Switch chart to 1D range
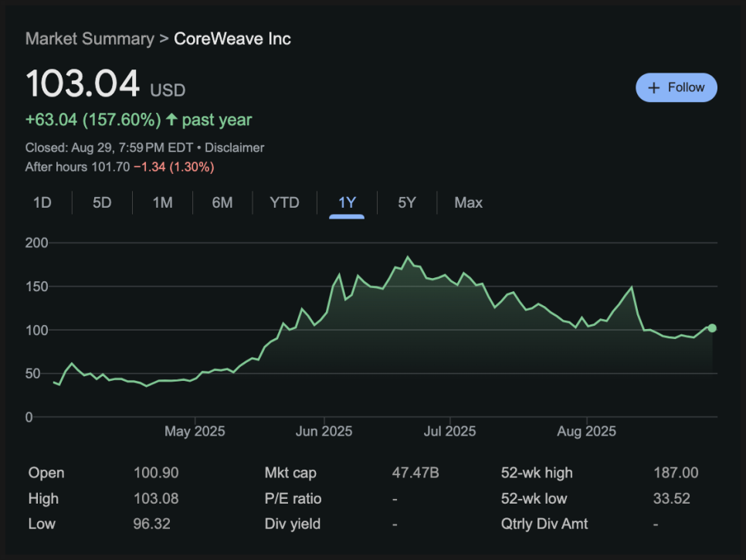The height and width of the screenshot is (560, 746). (x=42, y=202)
